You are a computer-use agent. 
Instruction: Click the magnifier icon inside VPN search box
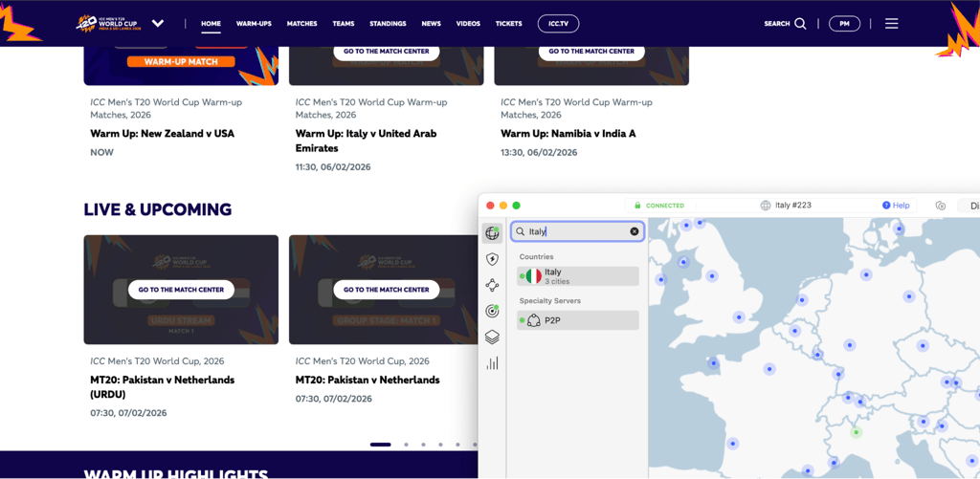coord(521,231)
